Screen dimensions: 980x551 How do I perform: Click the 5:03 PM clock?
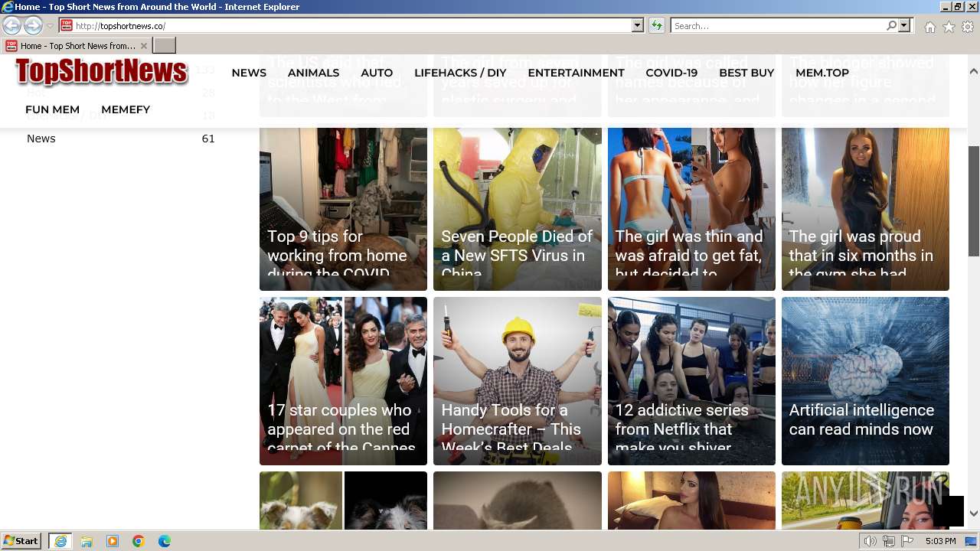pyautogui.click(x=940, y=541)
